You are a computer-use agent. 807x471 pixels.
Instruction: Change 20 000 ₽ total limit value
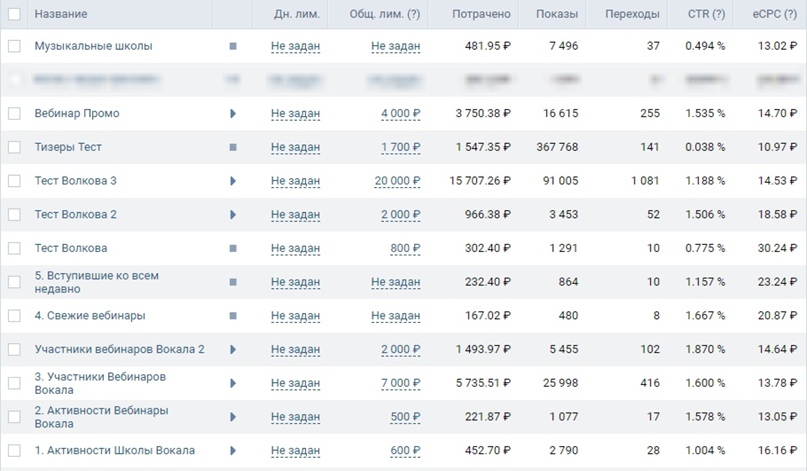[x=397, y=181]
